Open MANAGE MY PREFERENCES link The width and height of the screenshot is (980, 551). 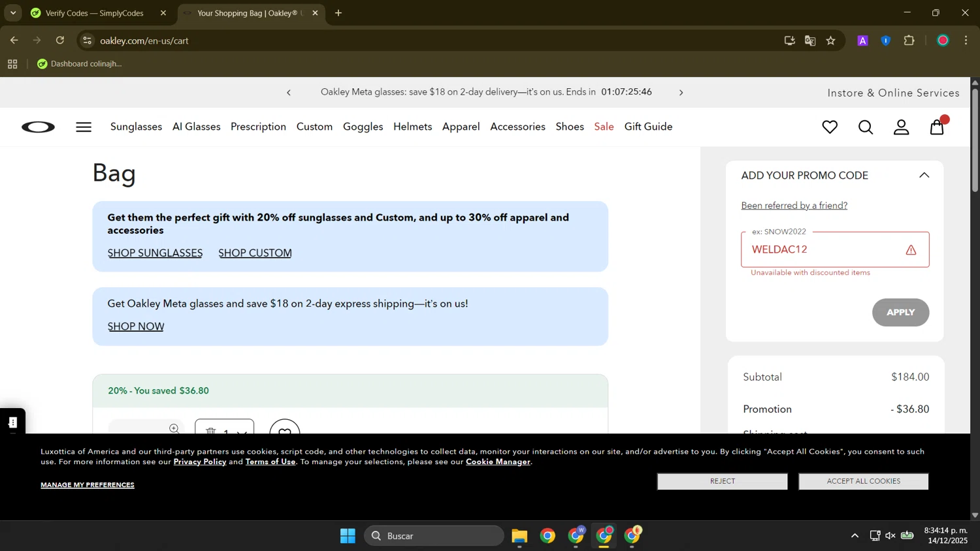pos(88,485)
